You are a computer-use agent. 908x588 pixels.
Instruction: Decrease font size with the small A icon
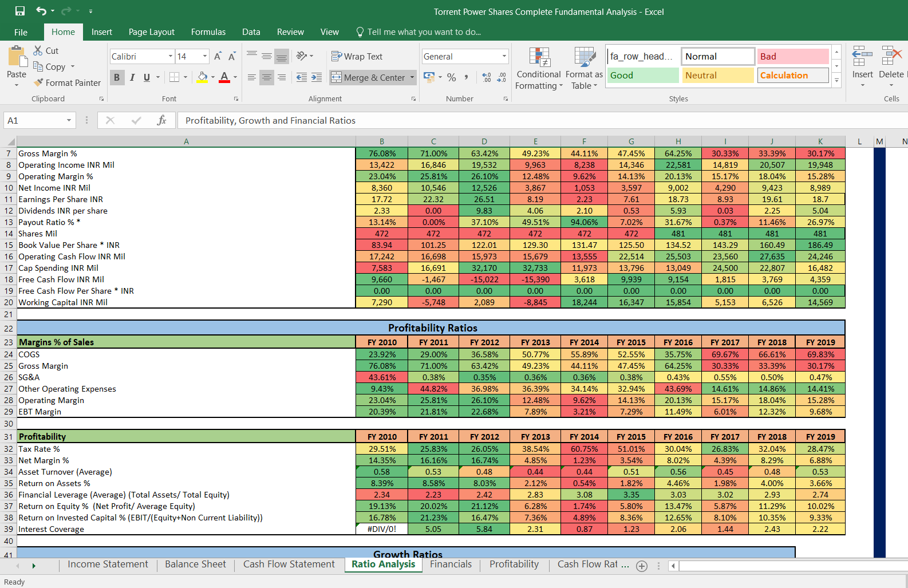pyautogui.click(x=232, y=56)
